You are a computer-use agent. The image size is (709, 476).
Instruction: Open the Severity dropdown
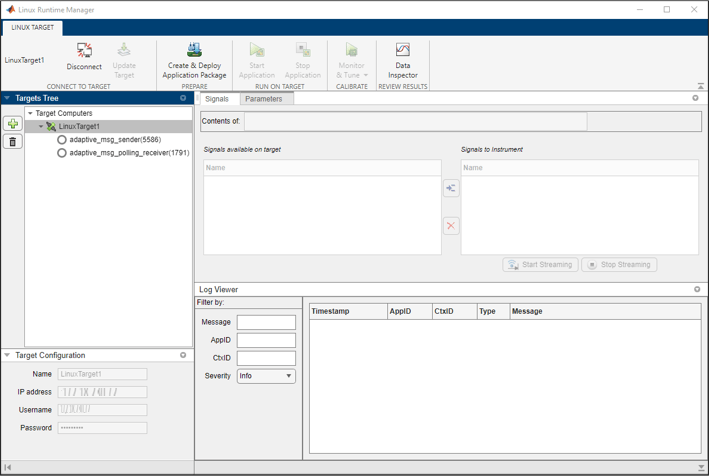point(266,376)
